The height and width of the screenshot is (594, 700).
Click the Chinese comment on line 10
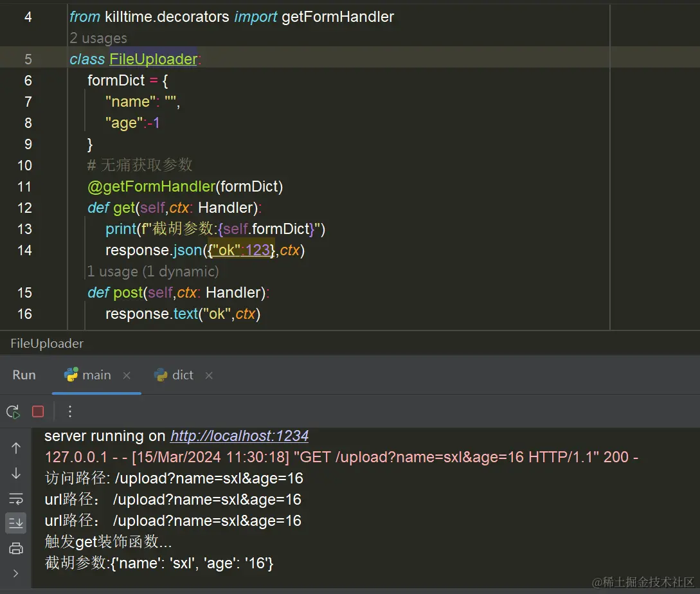(x=139, y=166)
